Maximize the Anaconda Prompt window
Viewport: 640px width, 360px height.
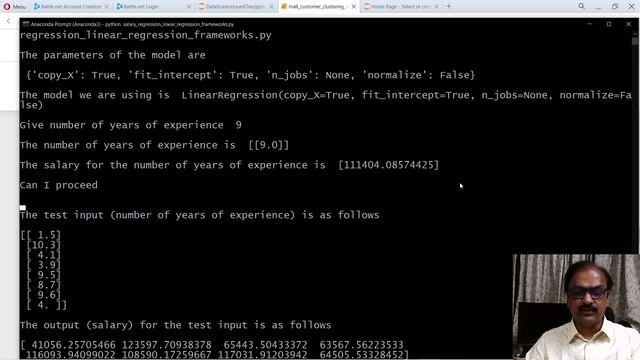[x=609, y=24]
